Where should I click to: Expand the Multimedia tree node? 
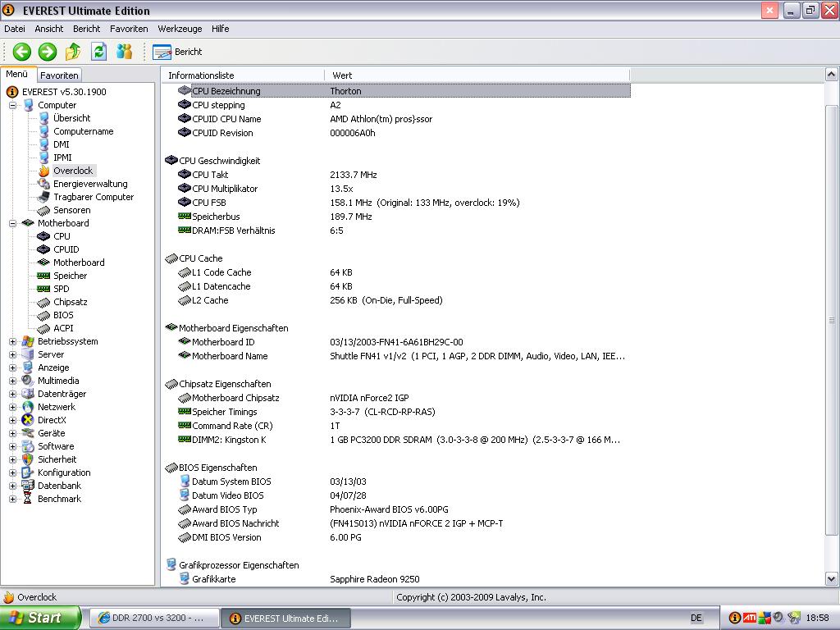[13, 381]
